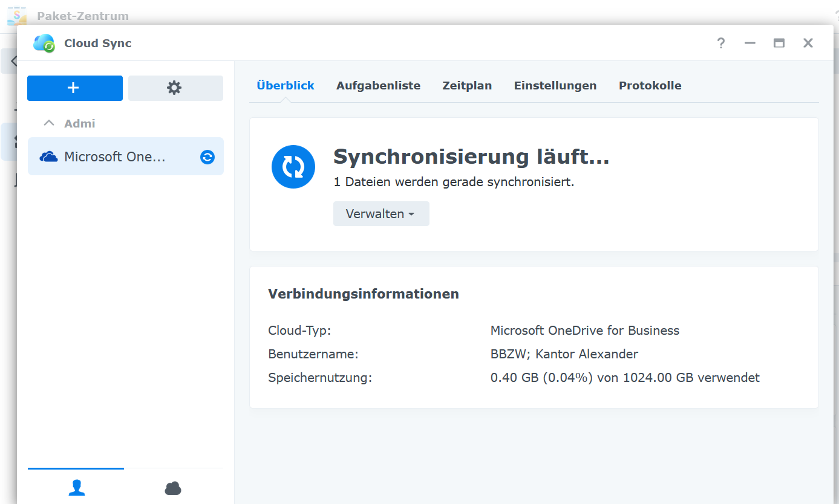
Task: Click the OneDrive cloud icon in the list
Action: pyautogui.click(x=48, y=157)
